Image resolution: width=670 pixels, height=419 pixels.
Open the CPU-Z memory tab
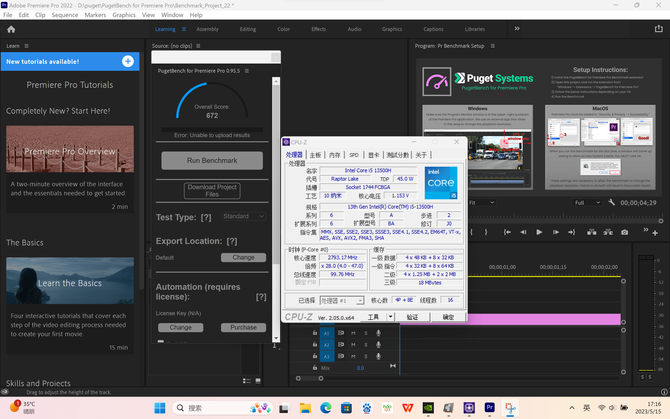335,155
